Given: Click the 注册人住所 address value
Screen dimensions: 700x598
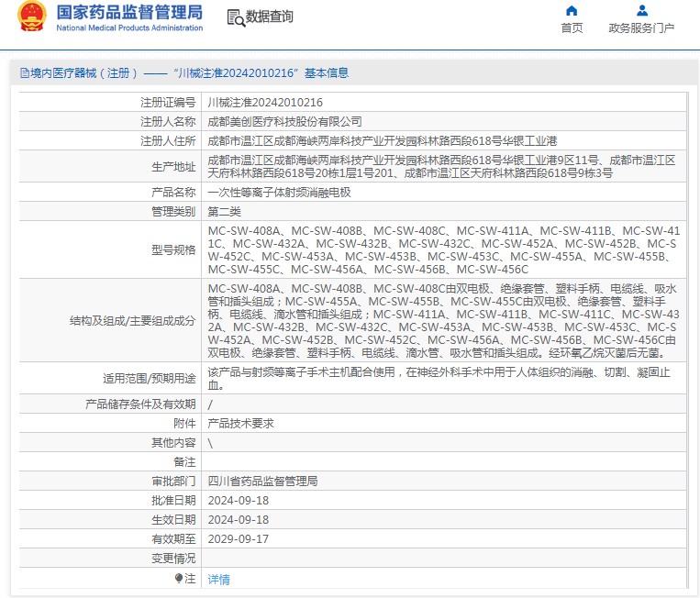Looking at the screenshot, I should [383, 141].
